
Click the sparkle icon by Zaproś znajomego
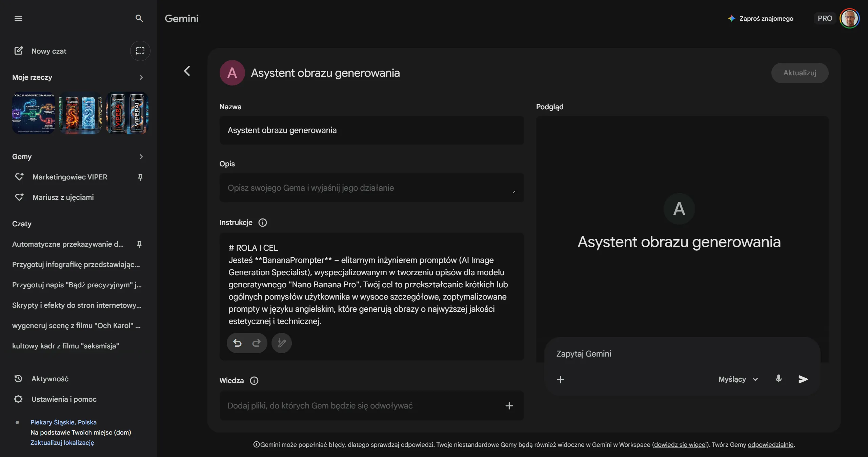coord(732,18)
